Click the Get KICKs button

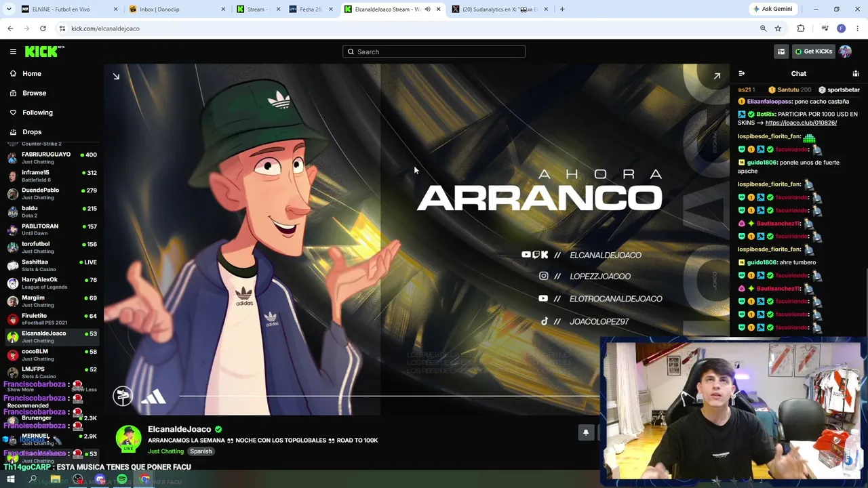pos(813,52)
